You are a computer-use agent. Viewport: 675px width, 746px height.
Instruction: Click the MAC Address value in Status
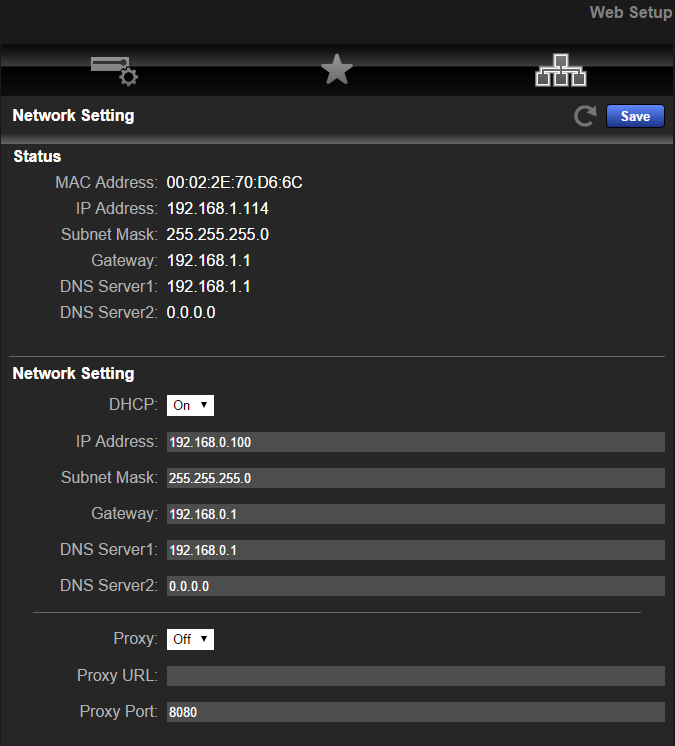tap(235, 182)
